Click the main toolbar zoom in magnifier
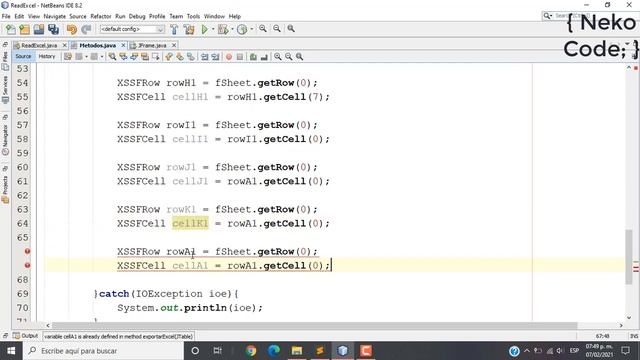The width and height of the screenshot is (640, 360). coord(263,29)
